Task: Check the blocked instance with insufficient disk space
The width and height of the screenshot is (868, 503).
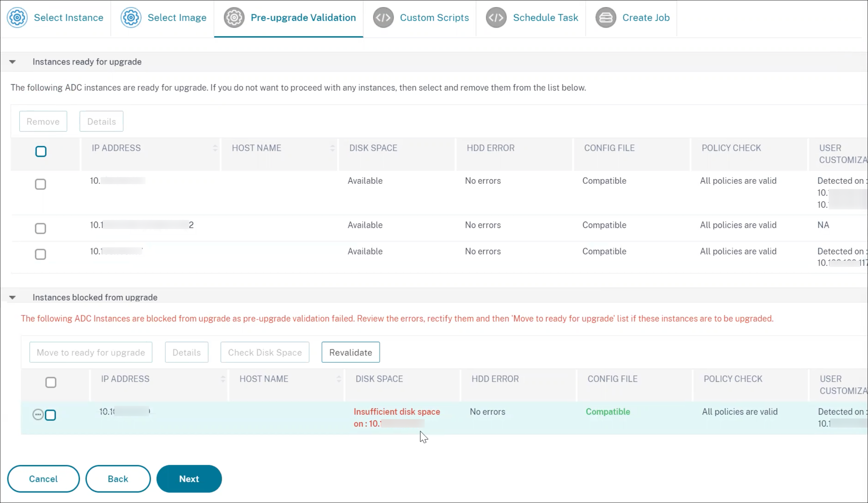Action: coord(51,415)
